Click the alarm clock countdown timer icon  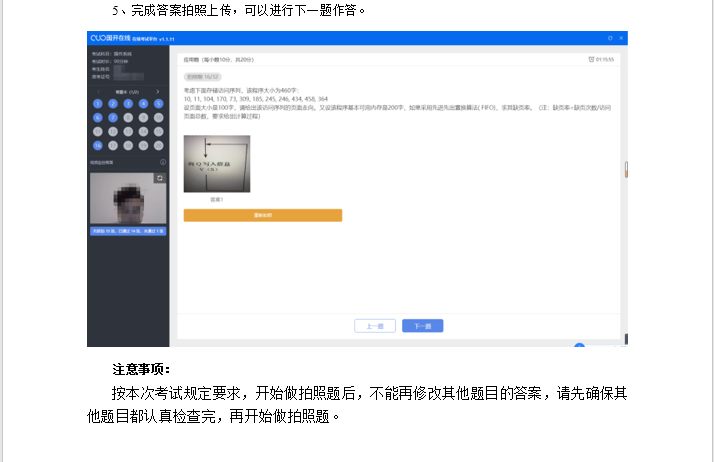click(592, 59)
